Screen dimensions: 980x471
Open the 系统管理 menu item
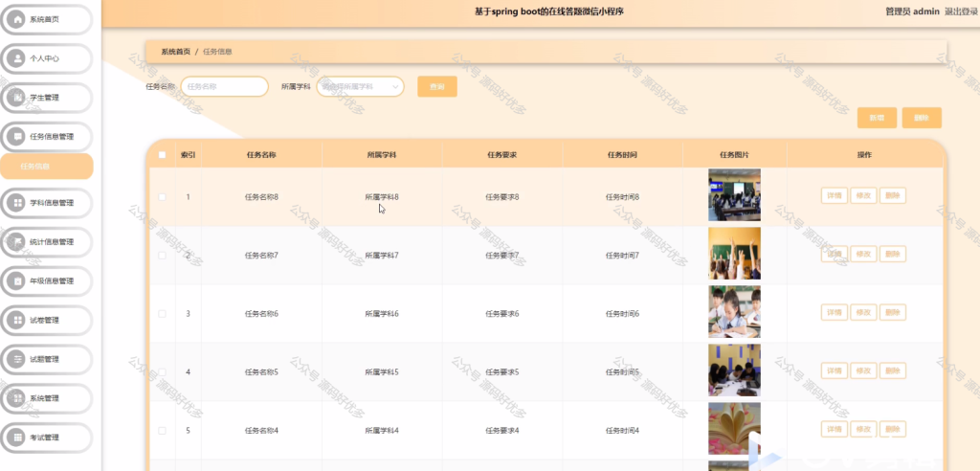point(46,398)
